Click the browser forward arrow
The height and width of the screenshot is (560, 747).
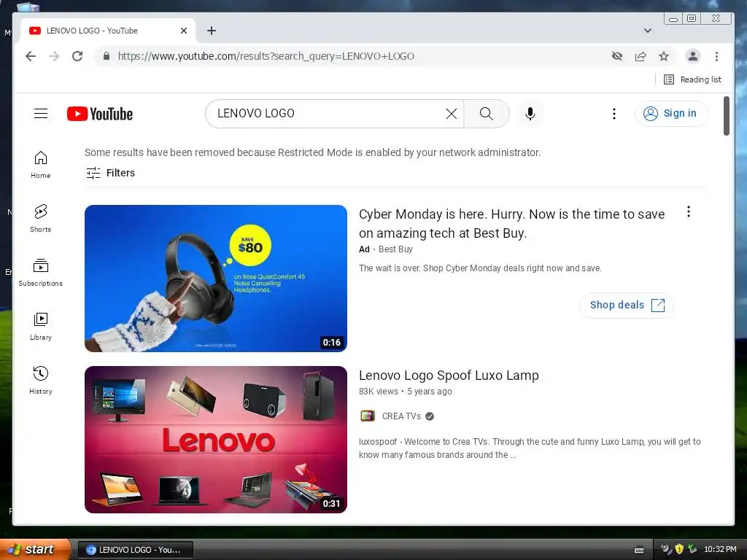click(54, 56)
